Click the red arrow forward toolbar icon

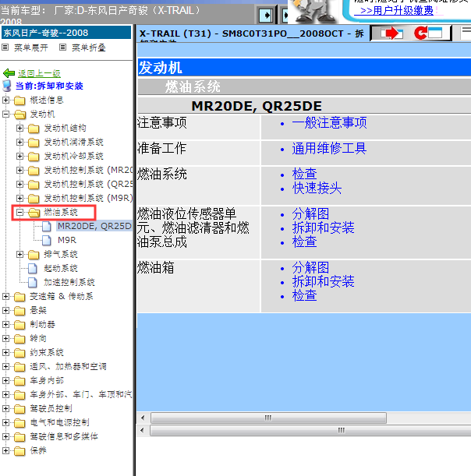click(x=391, y=33)
